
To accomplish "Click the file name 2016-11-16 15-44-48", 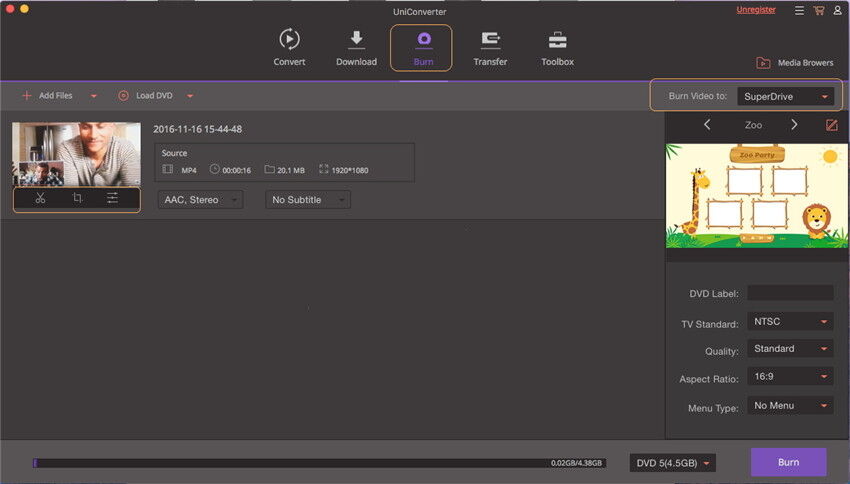I will tap(197, 129).
